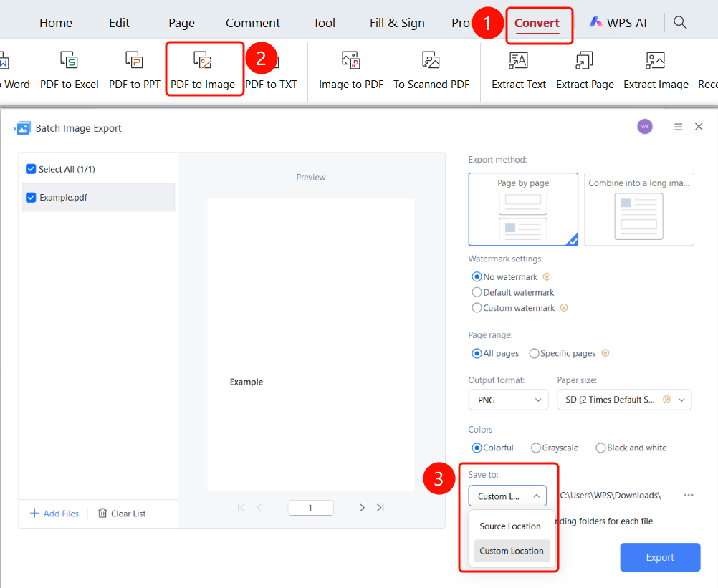Open the Extract Text tool

click(x=518, y=70)
